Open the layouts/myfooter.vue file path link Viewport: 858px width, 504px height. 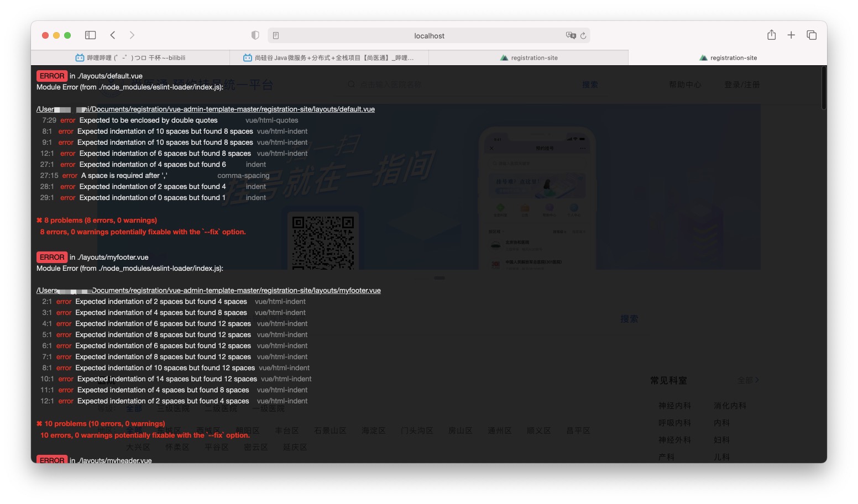click(208, 291)
